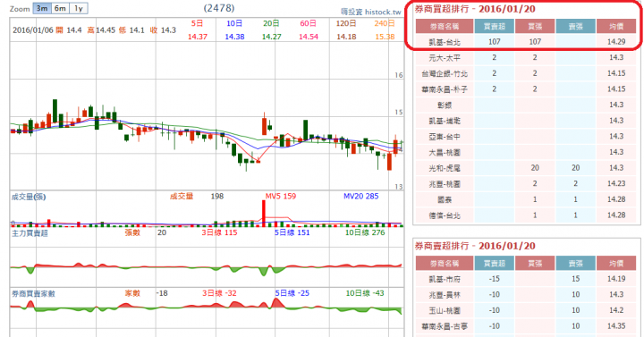This screenshot has height=337, width=644.
Task: Click the 14.23 average price for 兆豐-桃園
Action: tap(616, 183)
